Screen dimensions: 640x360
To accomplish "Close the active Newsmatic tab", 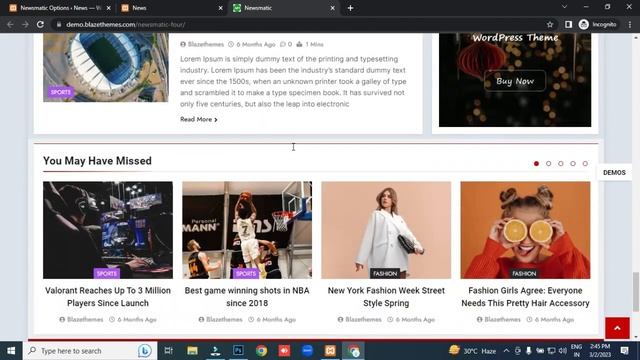I will pos(332,8).
